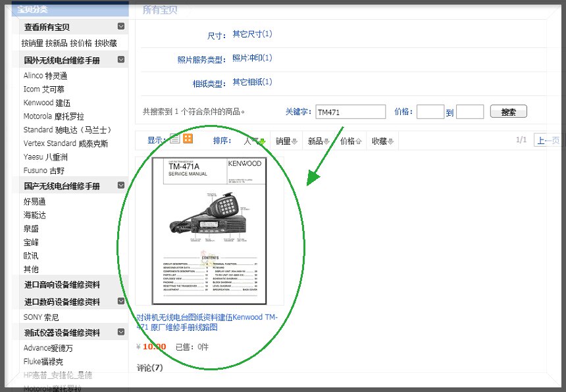Sort products by 新品
Screen dimensions: 566x392
pos(319,141)
